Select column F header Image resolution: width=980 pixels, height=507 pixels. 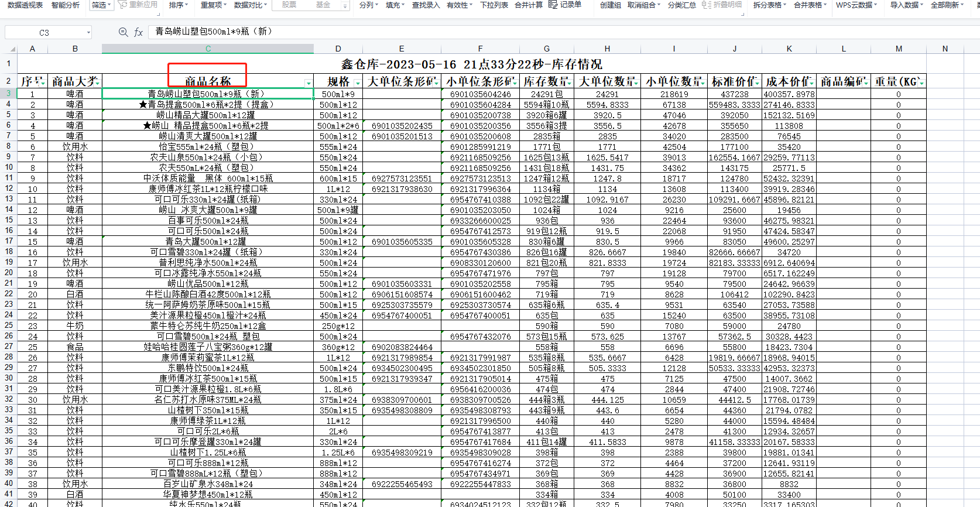[480, 49]
